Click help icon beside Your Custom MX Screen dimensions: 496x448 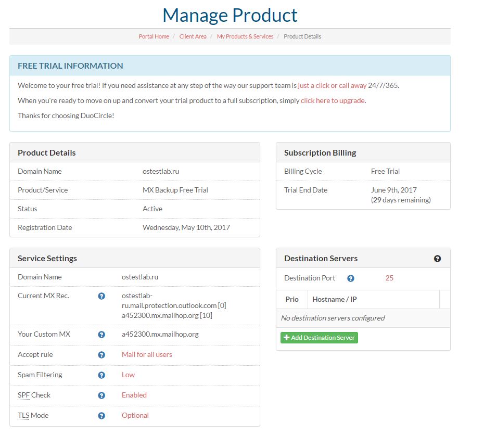tap(101, 335)
